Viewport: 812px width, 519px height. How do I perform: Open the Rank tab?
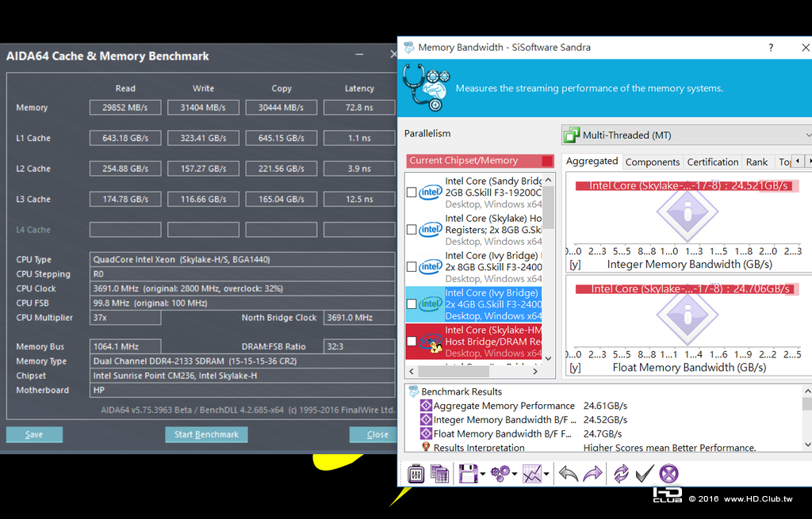pyautogui.click(x=756, y=162)
